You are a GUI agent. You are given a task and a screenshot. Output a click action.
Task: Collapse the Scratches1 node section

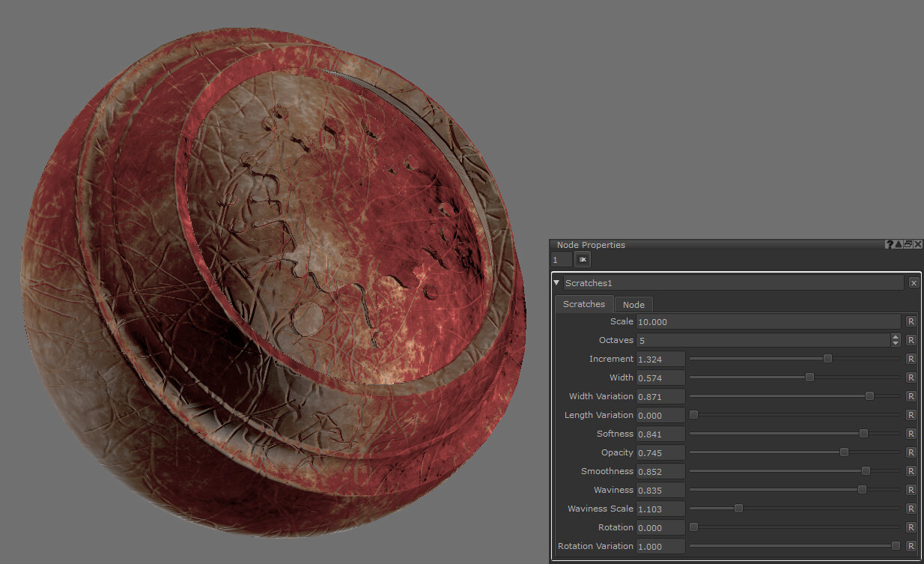[556, 283]
